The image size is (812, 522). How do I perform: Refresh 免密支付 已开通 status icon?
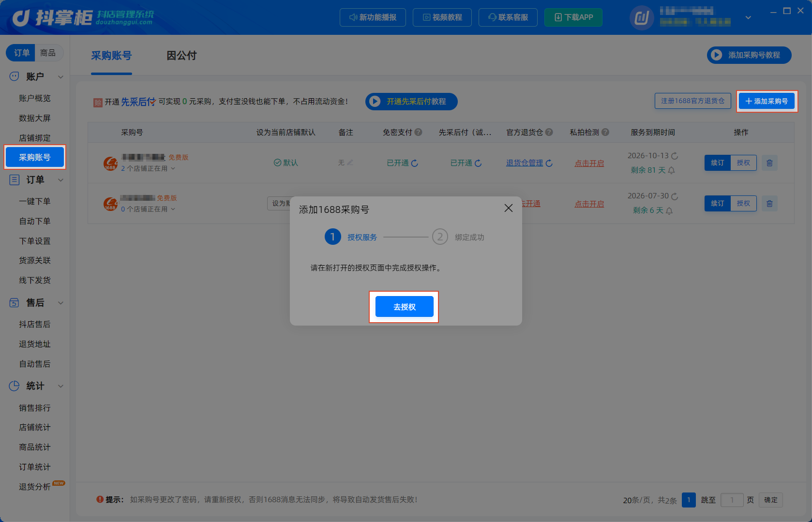(415, 163)
